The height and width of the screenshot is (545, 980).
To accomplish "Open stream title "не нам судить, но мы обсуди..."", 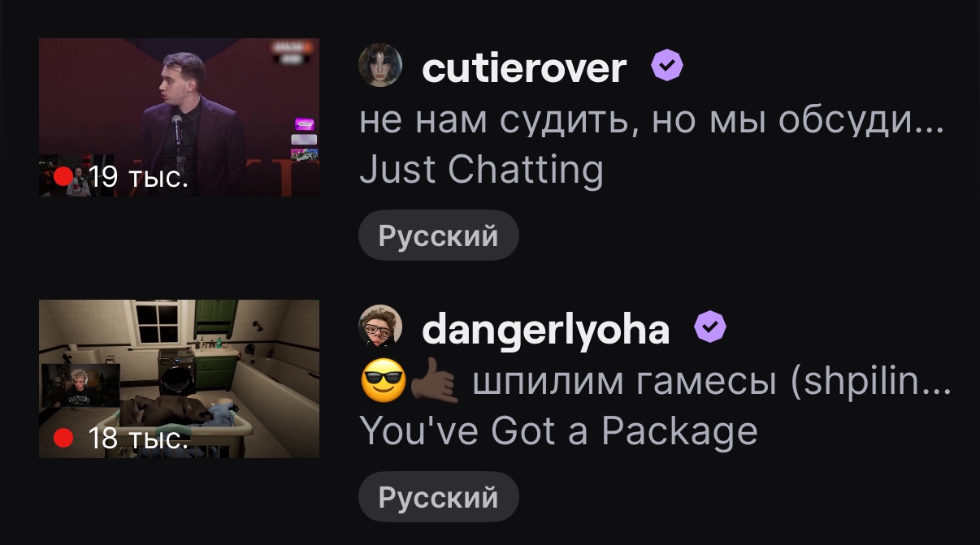I will pyautogui.click(x=651, y=121).
